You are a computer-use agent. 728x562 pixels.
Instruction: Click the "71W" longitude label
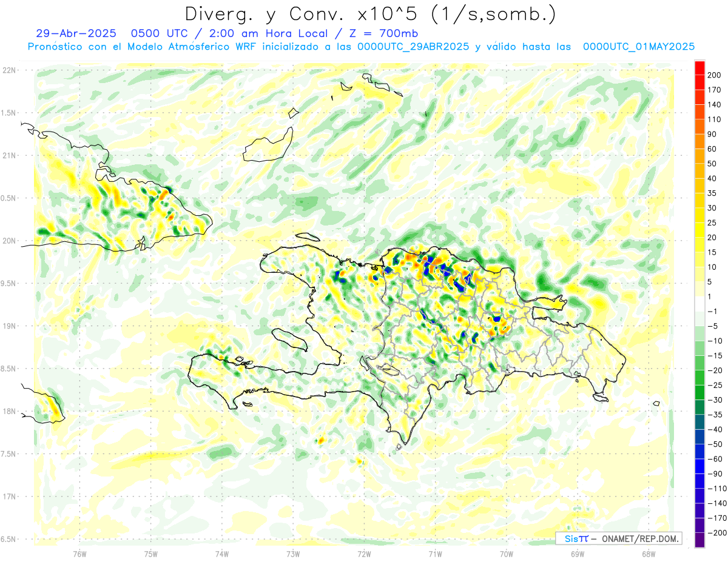(x=435, y=554)
